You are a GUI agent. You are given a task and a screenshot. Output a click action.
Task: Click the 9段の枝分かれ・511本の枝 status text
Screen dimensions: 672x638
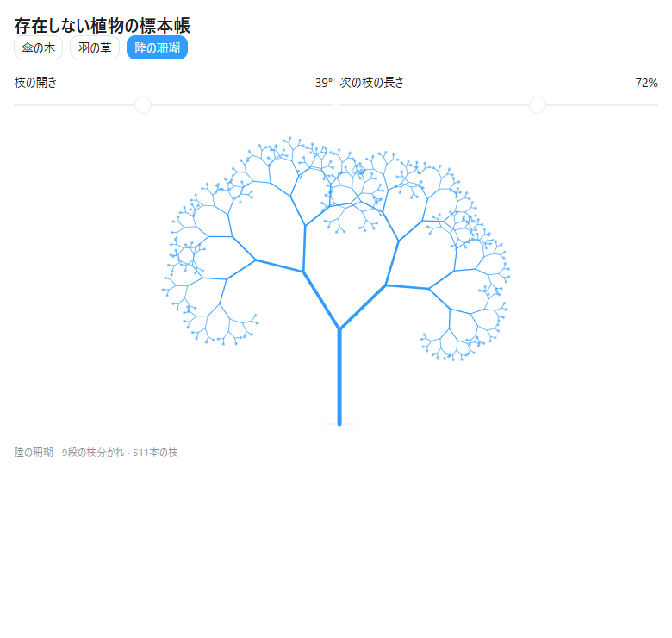(x=120, y=453)
